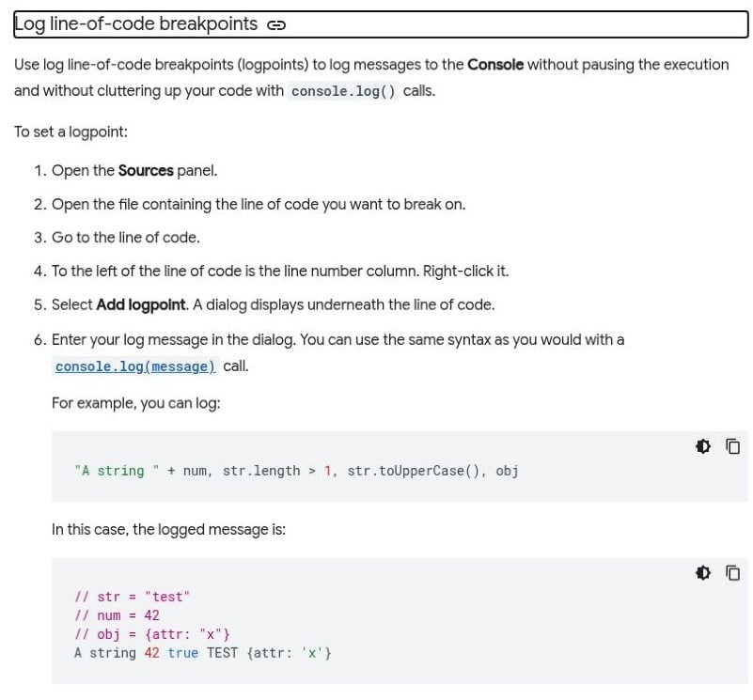The image size is (753, 700).
Task: Open the console.log(message) link
Action: point(135,366)
